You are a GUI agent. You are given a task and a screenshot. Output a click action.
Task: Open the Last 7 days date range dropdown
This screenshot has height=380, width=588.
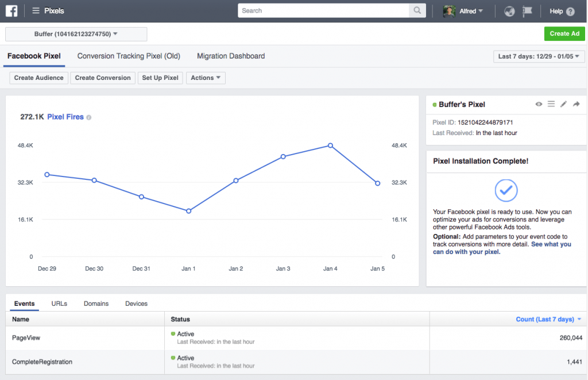(539, 56)
